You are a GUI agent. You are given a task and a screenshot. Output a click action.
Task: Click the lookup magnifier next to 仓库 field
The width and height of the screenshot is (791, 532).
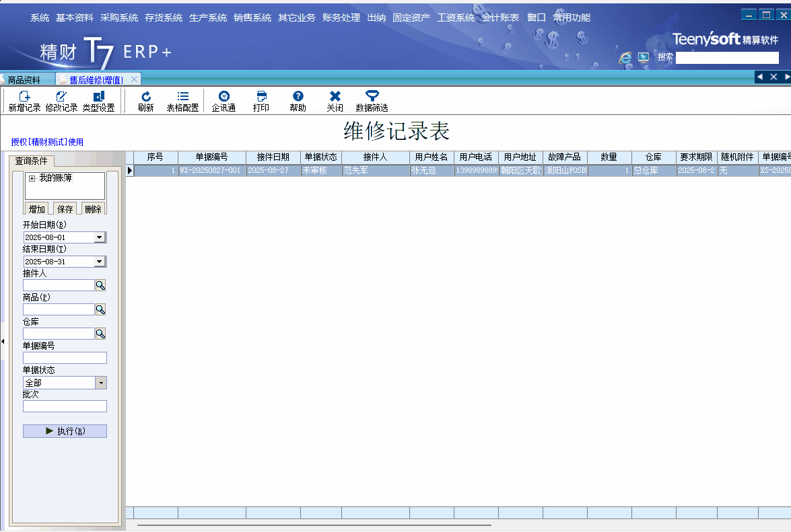[100, 334]
